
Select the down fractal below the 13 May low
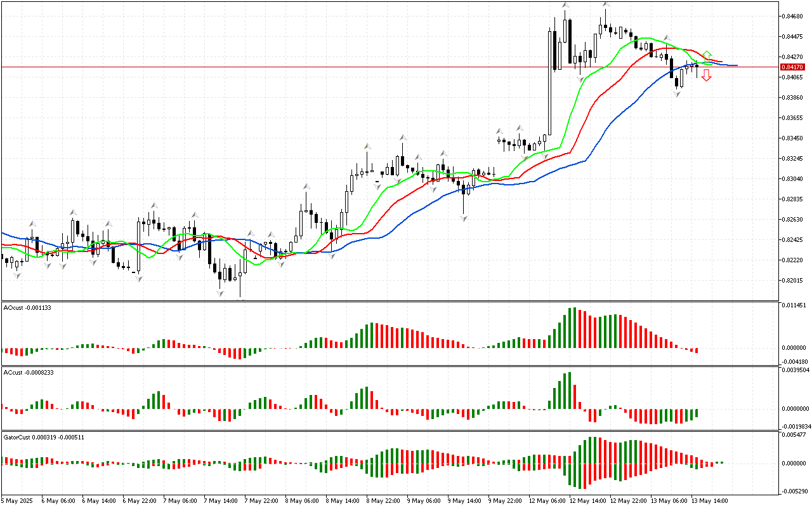[x=677, y=94]
